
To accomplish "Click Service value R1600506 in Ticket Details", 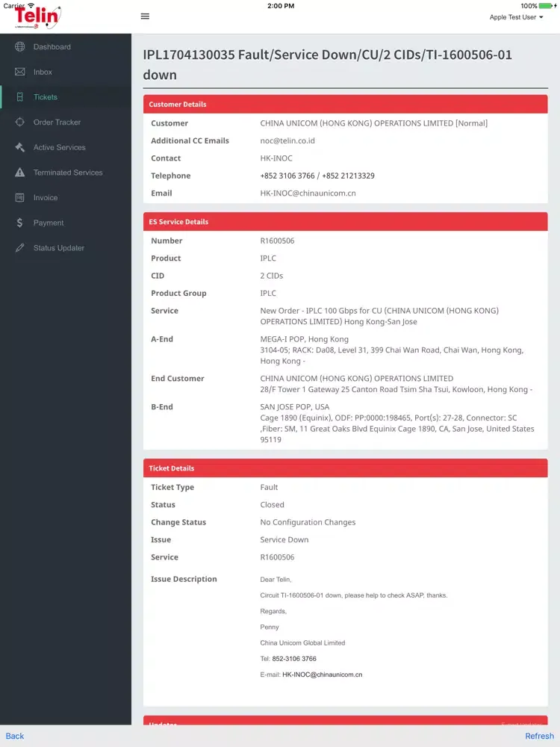I will click(x=277, y=557).
